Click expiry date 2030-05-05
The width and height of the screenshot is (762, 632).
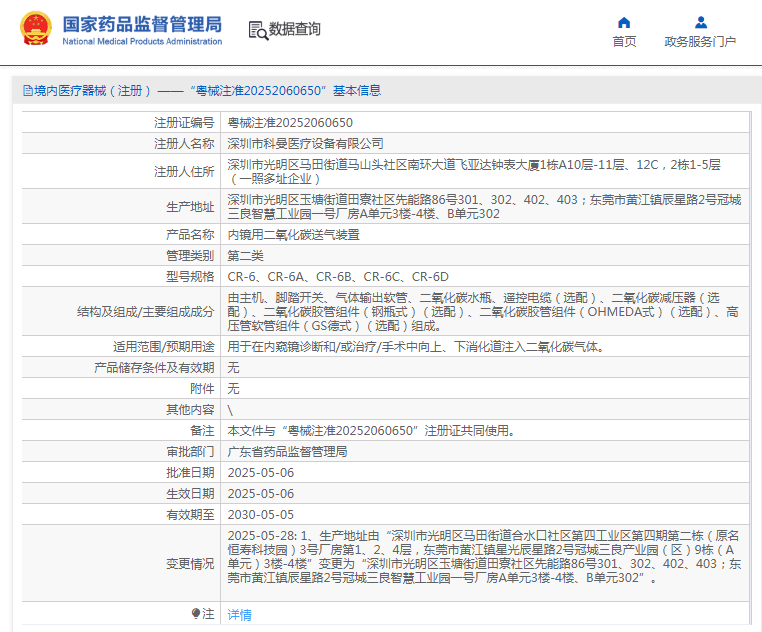click(x=261, y=514)
